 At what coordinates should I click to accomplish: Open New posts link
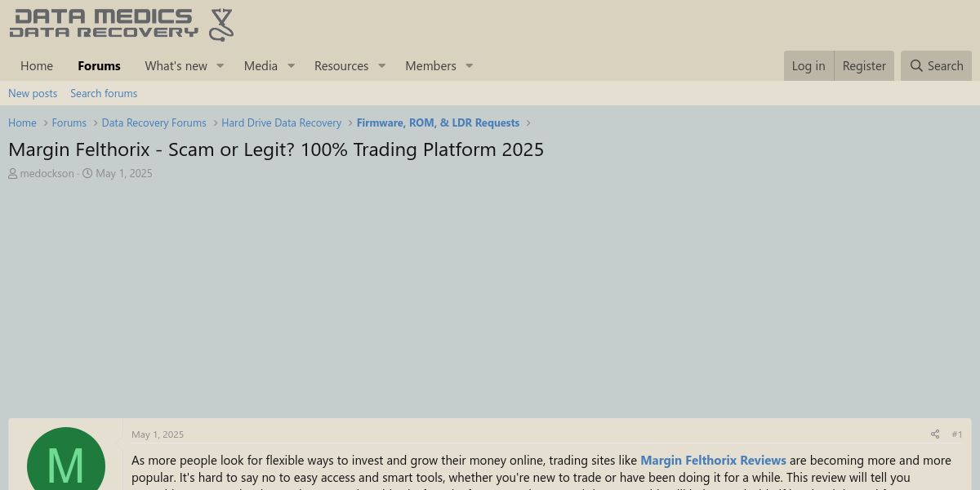coord(33,93)
